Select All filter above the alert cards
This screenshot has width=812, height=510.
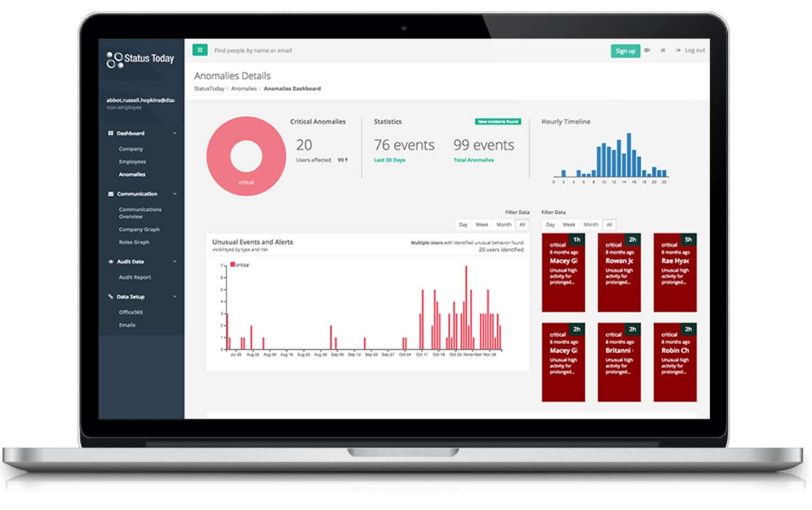(609, 225)
